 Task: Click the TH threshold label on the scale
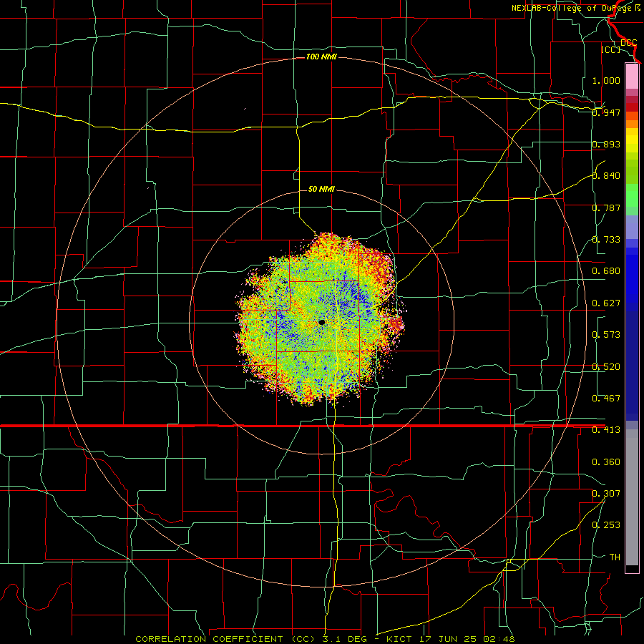(x=615, y=557)
